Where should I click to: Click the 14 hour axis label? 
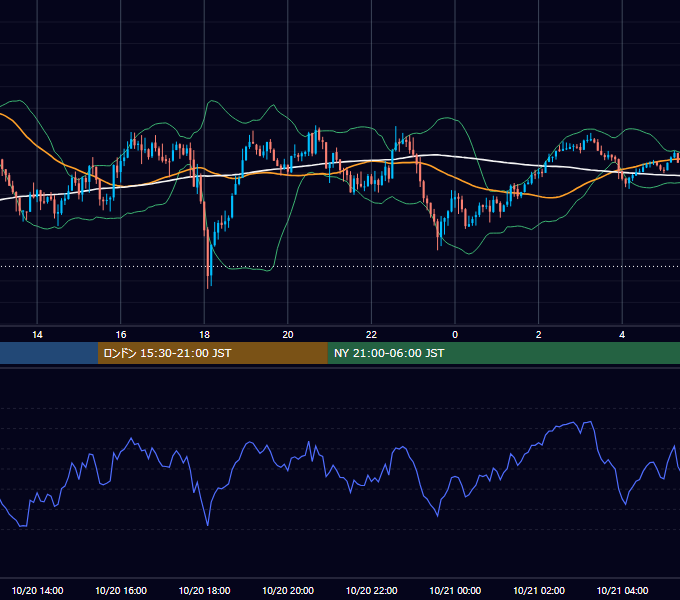coord(37,335)
